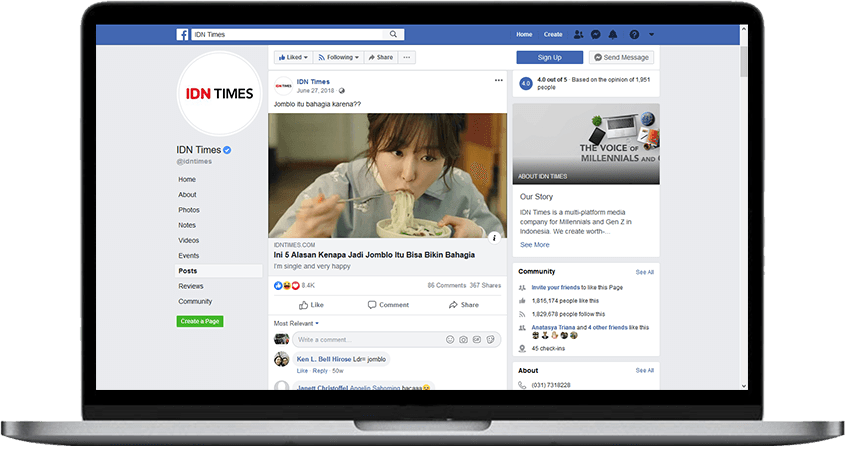860x475 pixels.
Task: Select Photos in the left sidebar
Action: pyautogui.click(x=189, y=210)
